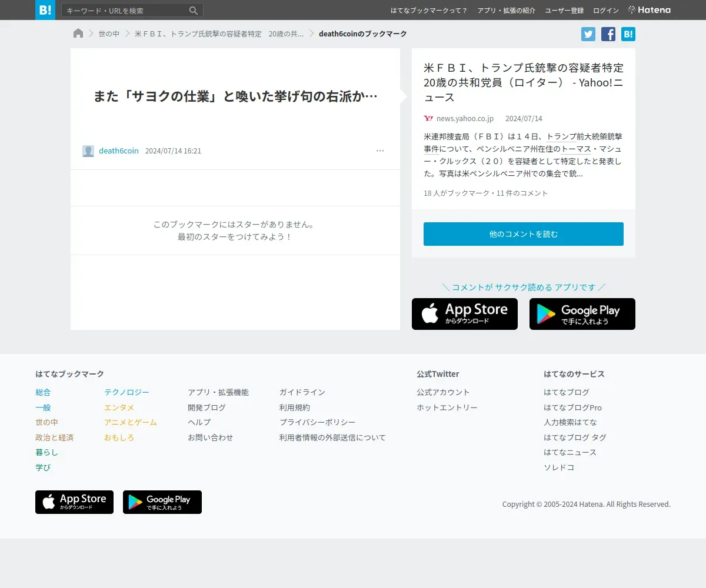Share on Facebook icon

tap(608, 34)
